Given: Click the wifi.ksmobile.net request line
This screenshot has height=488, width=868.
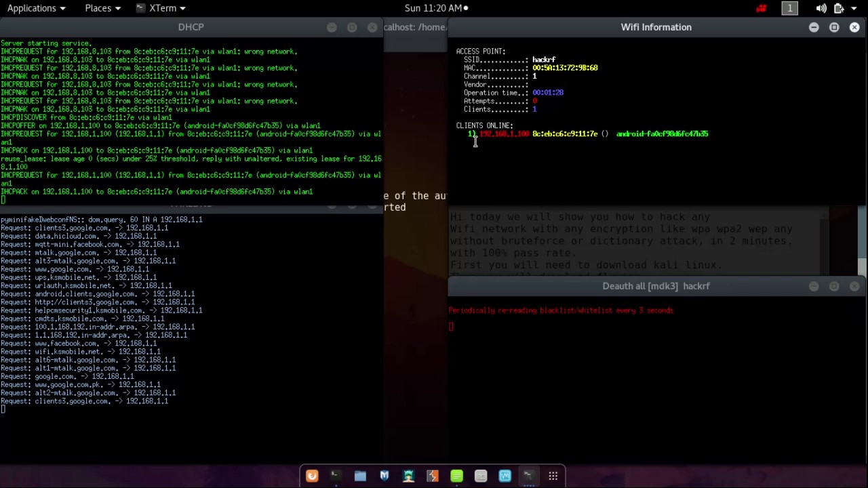Looking at the screenshot, I should (80, 352).
